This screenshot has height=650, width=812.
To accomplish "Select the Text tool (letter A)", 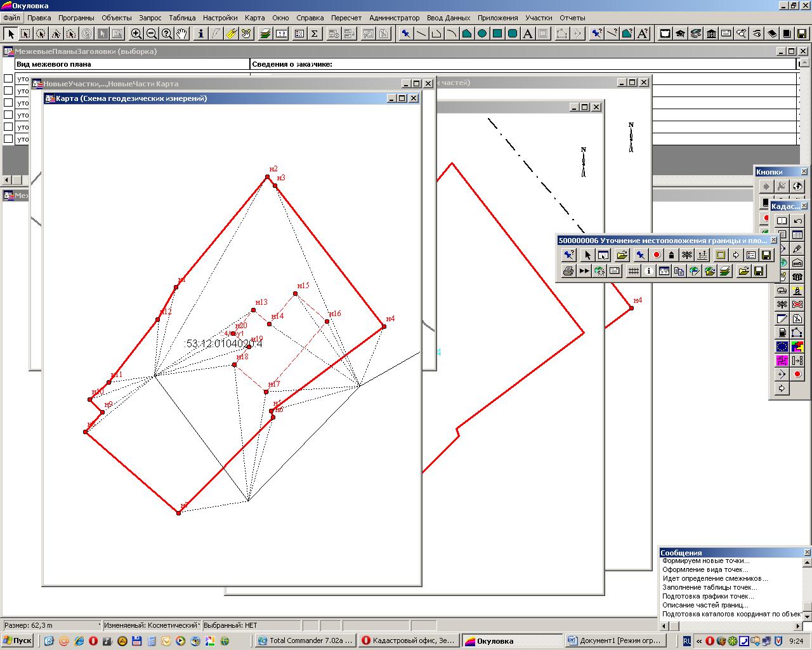I will (x=528, y=34).
